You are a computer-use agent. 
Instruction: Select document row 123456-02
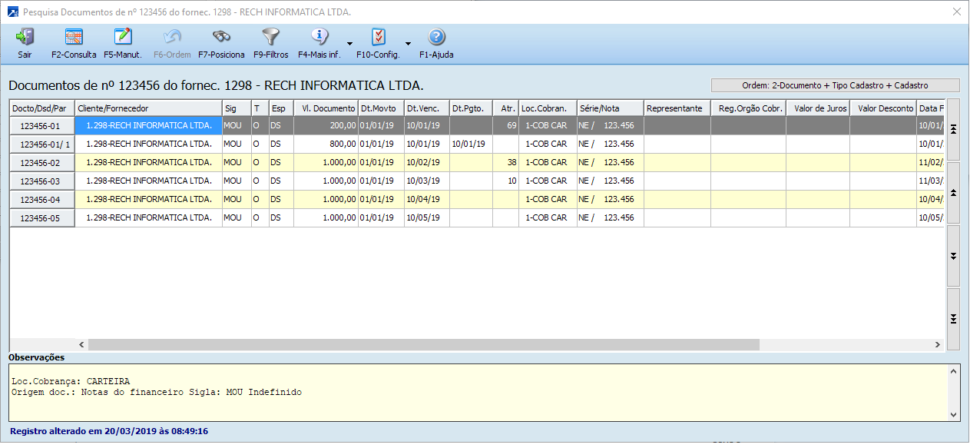tap(41, 163)
